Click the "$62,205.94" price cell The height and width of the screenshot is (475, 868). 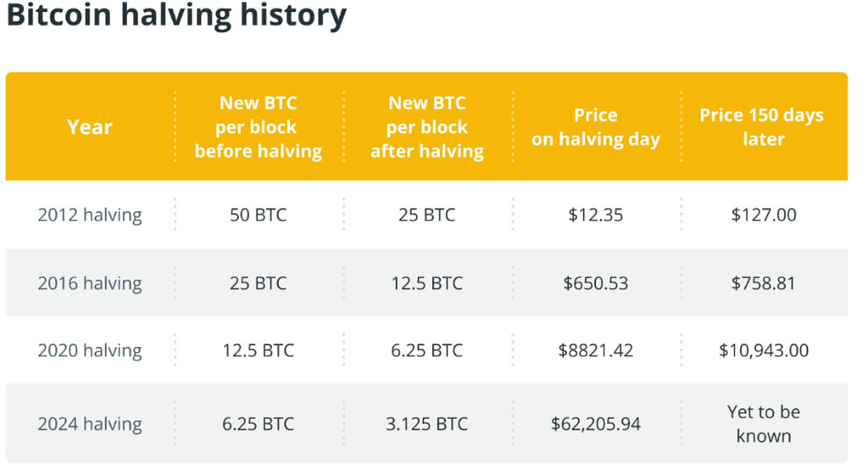[596, 423]
